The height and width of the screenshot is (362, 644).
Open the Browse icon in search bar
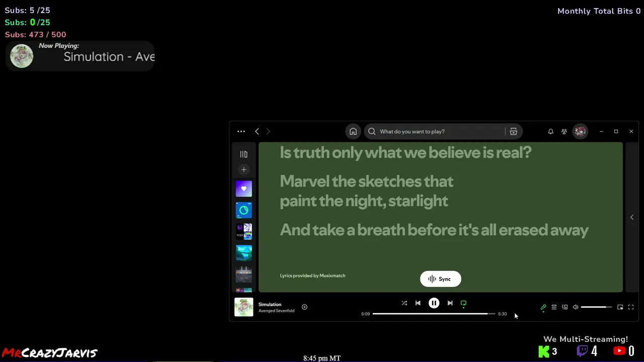click(x=513, y=132)
